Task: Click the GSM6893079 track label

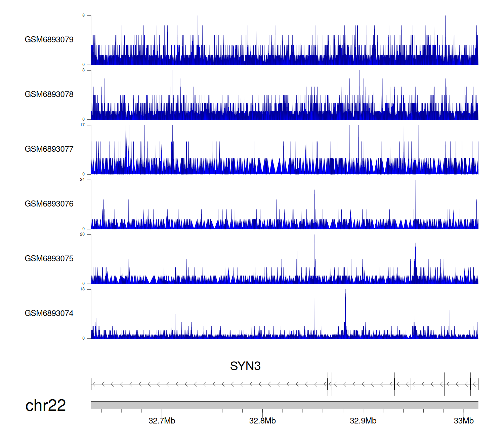Action: [x=49, y=40]
